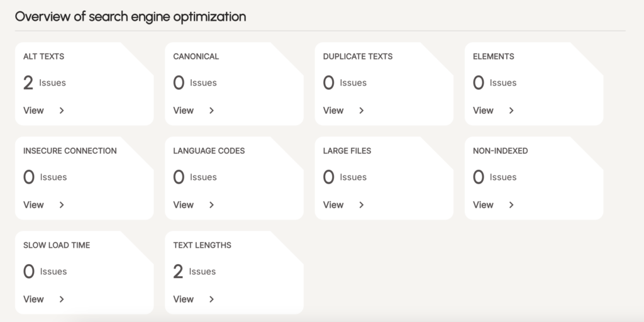Click the chevron arrow in SLOW LOAD TIME card
Image resolution: width=644 pixels, height=322 pixels.
pyautogui.click(x=62, y=299)
